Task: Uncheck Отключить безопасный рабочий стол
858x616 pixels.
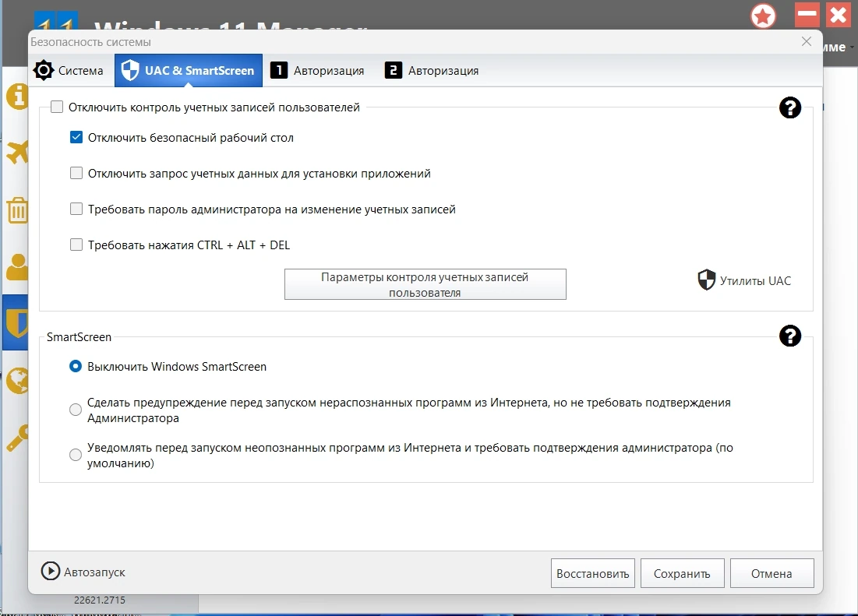Action: (x=76, y=137)
